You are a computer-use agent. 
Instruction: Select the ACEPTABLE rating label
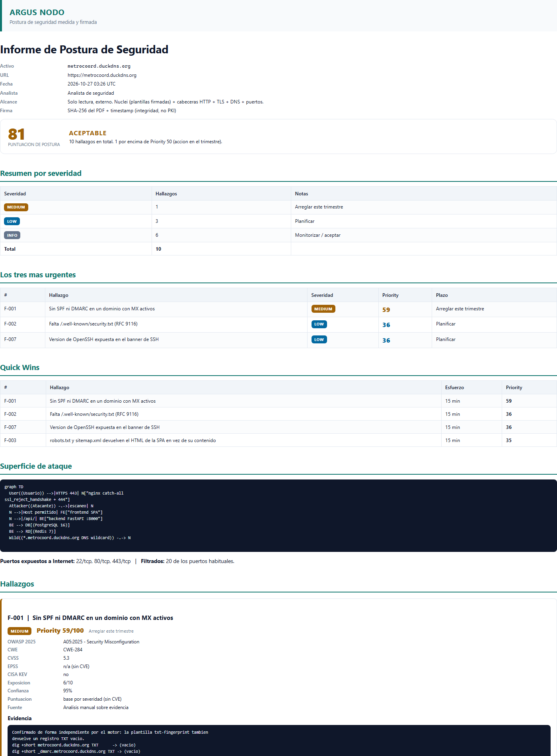pyautogui.click(x=88, y=133)
